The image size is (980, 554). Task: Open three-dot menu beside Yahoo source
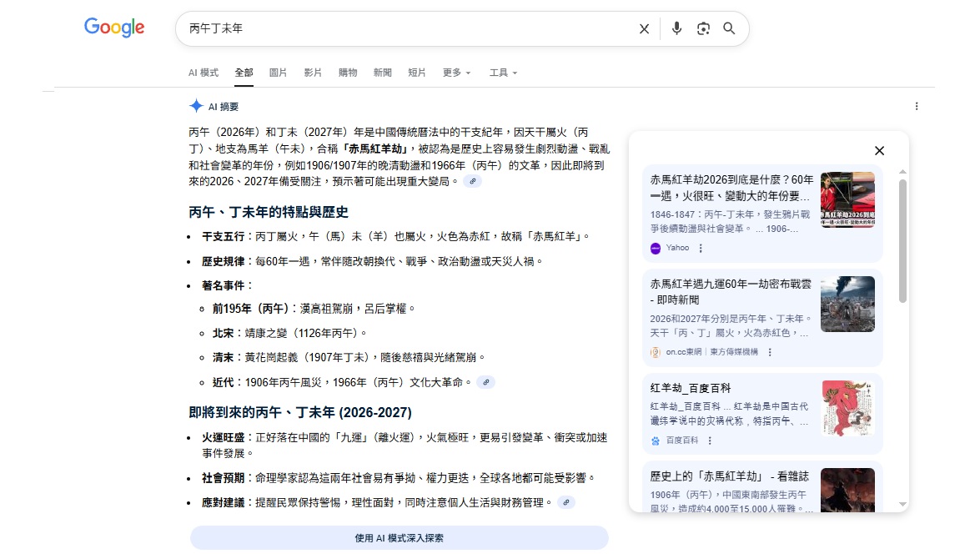[x=701, y=248]
